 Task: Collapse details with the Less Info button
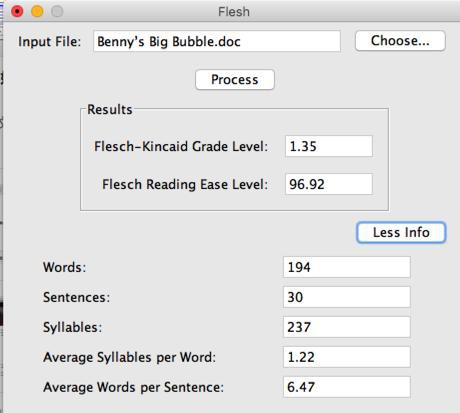(x=401, y=232)
